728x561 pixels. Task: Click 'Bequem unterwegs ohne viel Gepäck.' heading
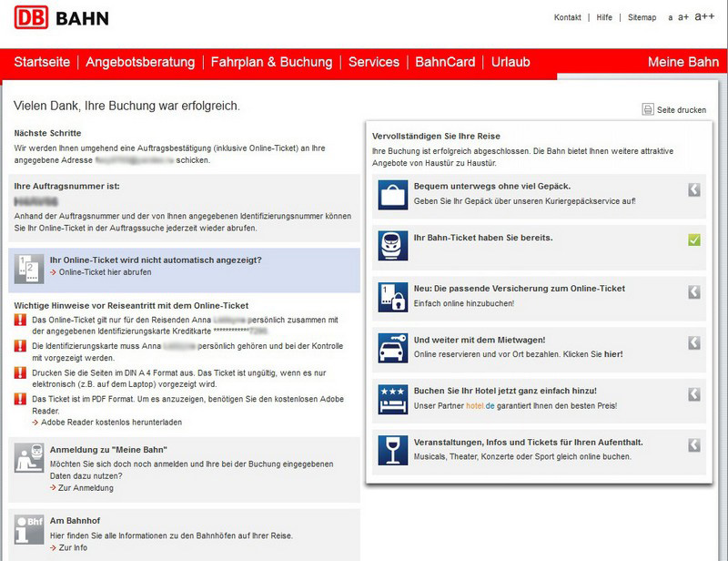492,186
